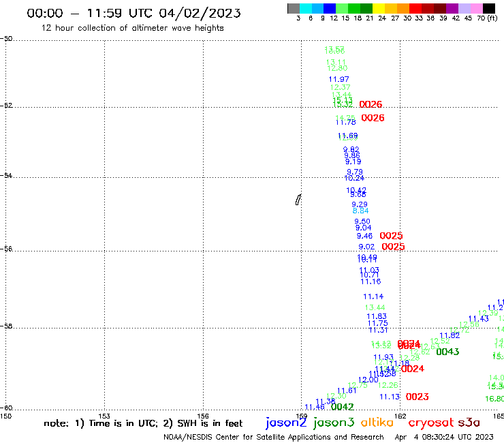Viewport: 504px width, 443px height.
Task: Click the wave height value 11.97
Action: pyautogui.click(x=338, y=79)
